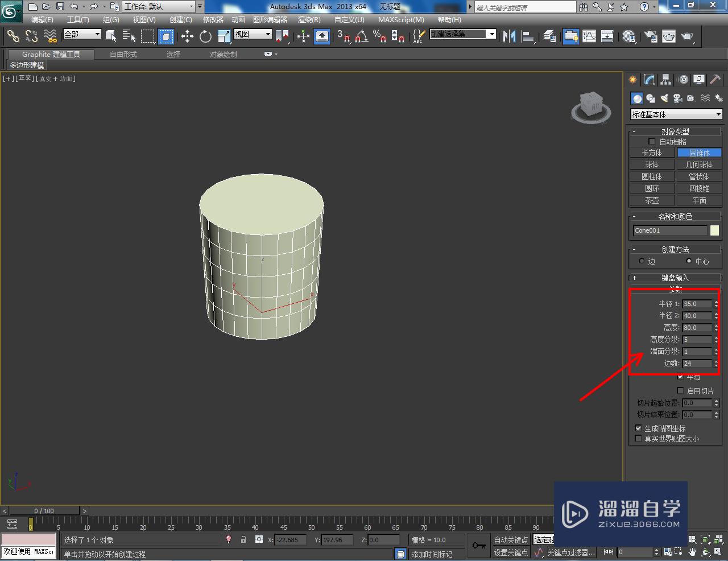Activate the Select and Scale tool
Screen dimensions: 728x561
pyautogui.click(x=224, y=36)
